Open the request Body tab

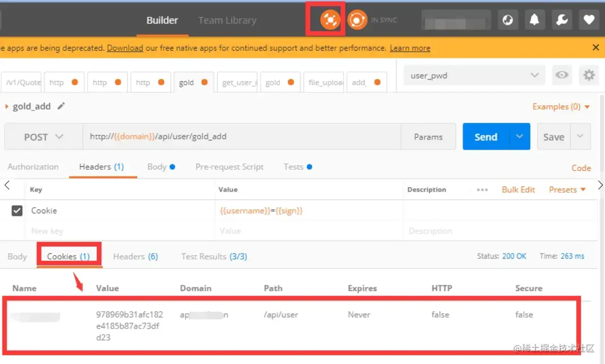pos(161,167)
